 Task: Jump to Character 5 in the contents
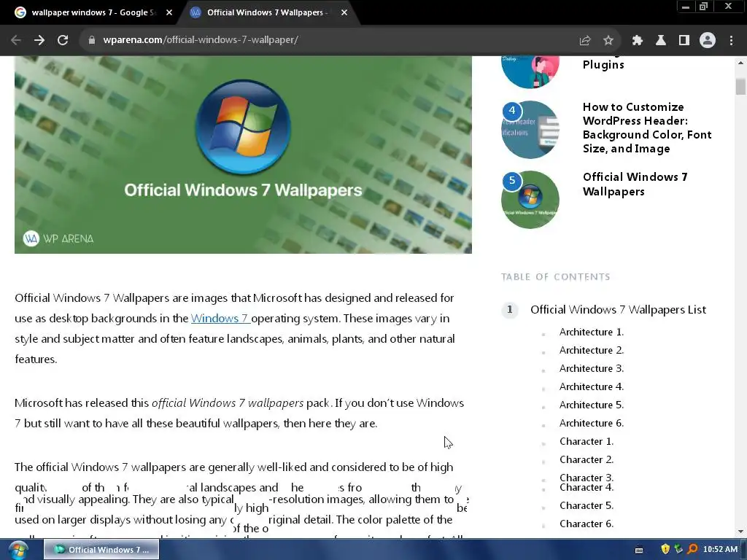(587, 505)
